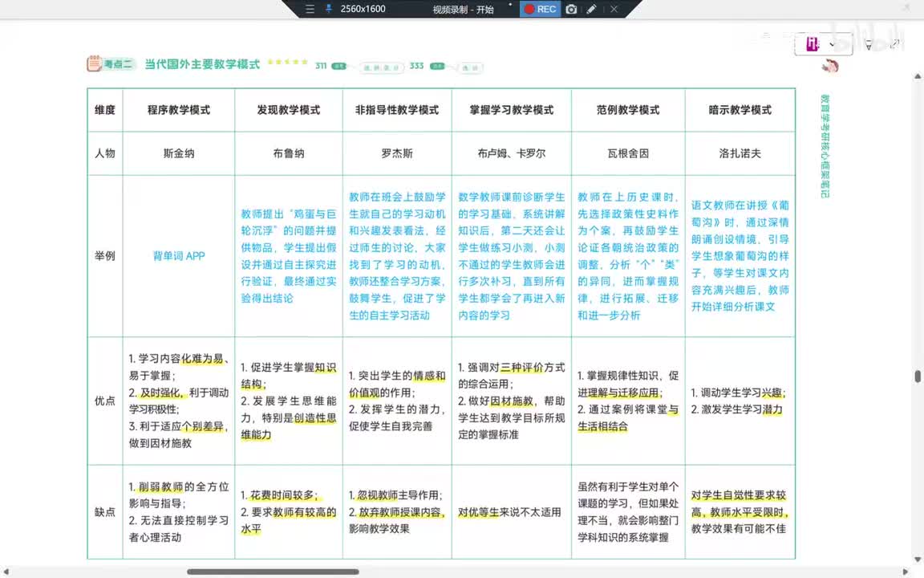Screen dimensions: 924x578
Task: Click the 斯金纳 cell
Action: coord(179,153)
